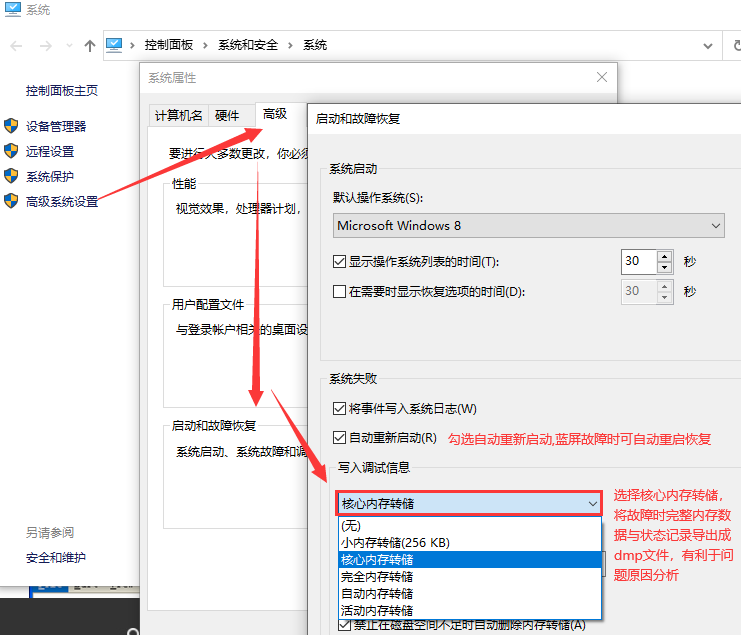The image size is (741, 635).
Task: Close the 系统属性 dialog
Action: tap(601, 77)
